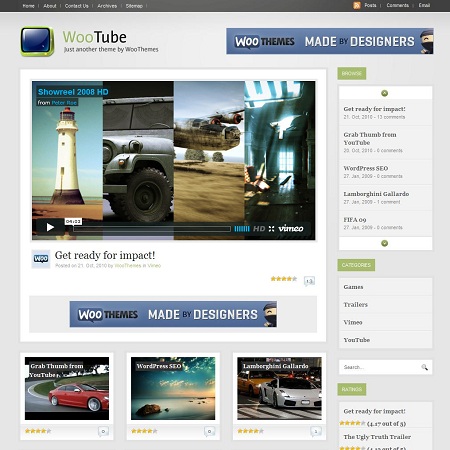Select the Browse tab heading
Image resolution: width=450 pixels, height=450 pixels.
352,73
